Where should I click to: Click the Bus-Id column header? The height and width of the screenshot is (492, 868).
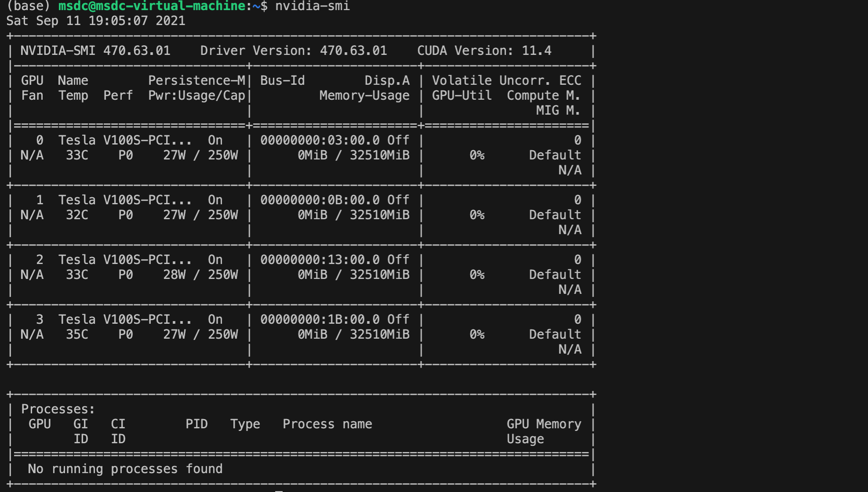point(282,81)
